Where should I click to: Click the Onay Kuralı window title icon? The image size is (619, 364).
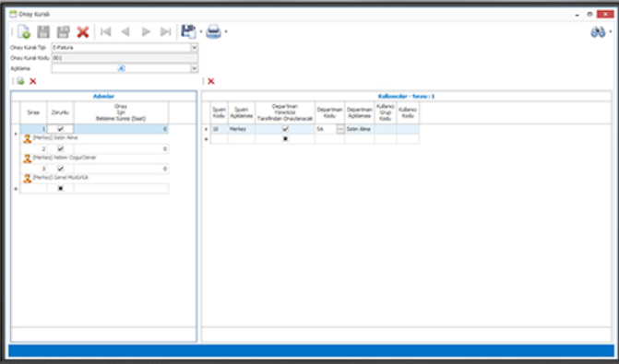14,14
